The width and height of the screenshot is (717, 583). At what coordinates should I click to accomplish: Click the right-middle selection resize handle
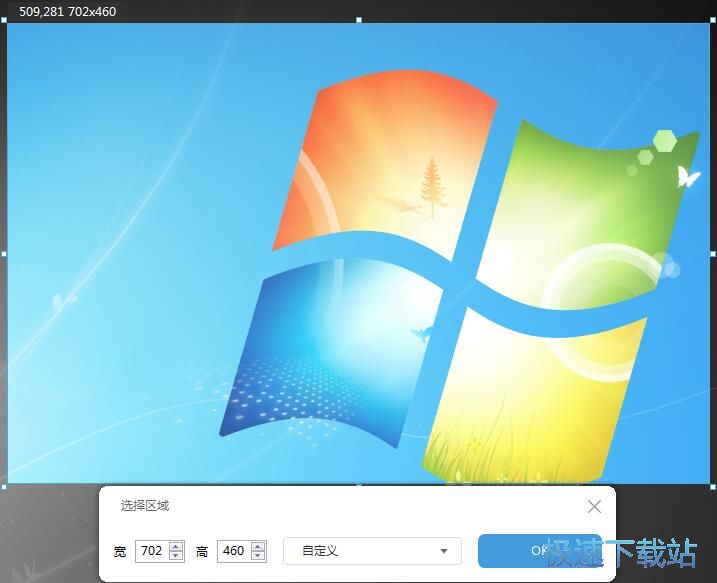point(713,253)
